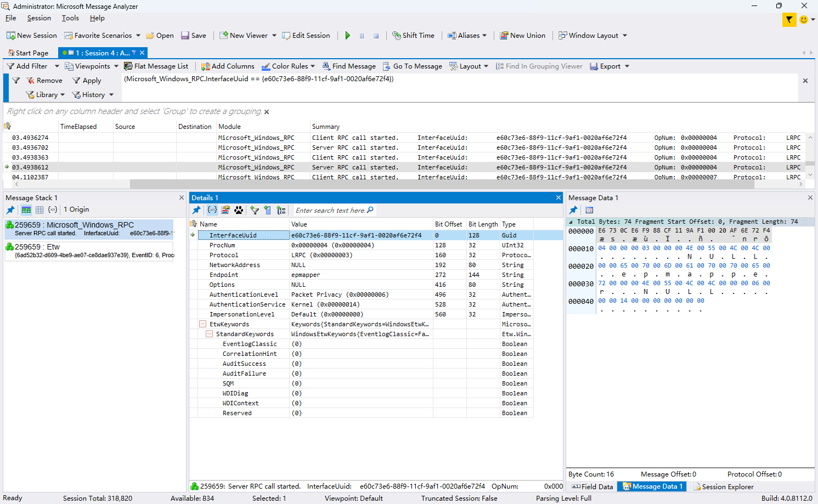Screen dimensions: 818x504
Task: Switch to the Session Explorer tab
Action: pos(723,486)
